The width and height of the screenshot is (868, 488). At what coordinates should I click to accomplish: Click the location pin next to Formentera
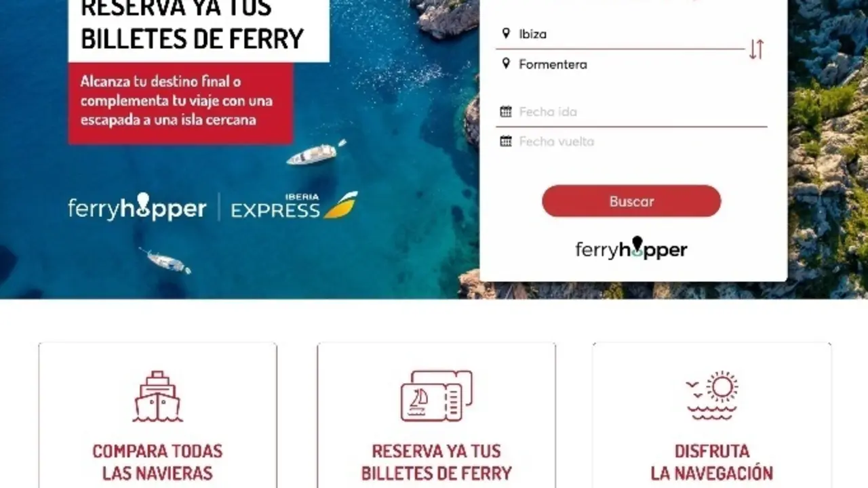click(x=506, y=64)
